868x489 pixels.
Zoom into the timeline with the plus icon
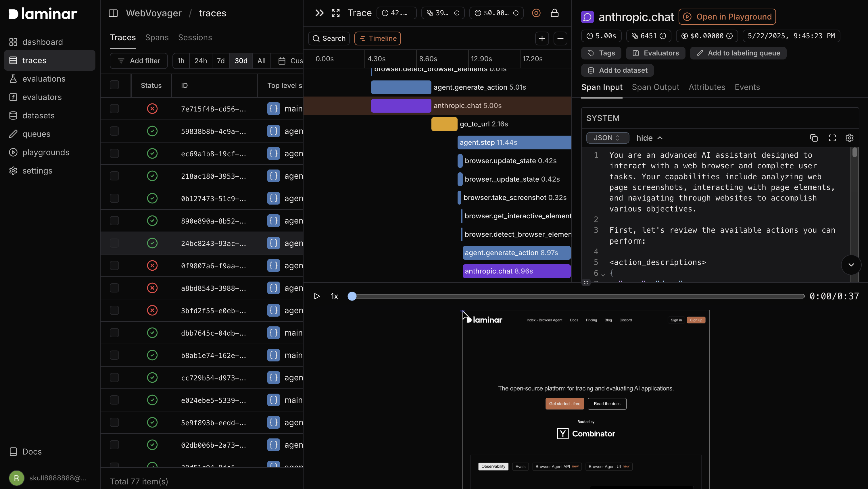tap(542, 38)
